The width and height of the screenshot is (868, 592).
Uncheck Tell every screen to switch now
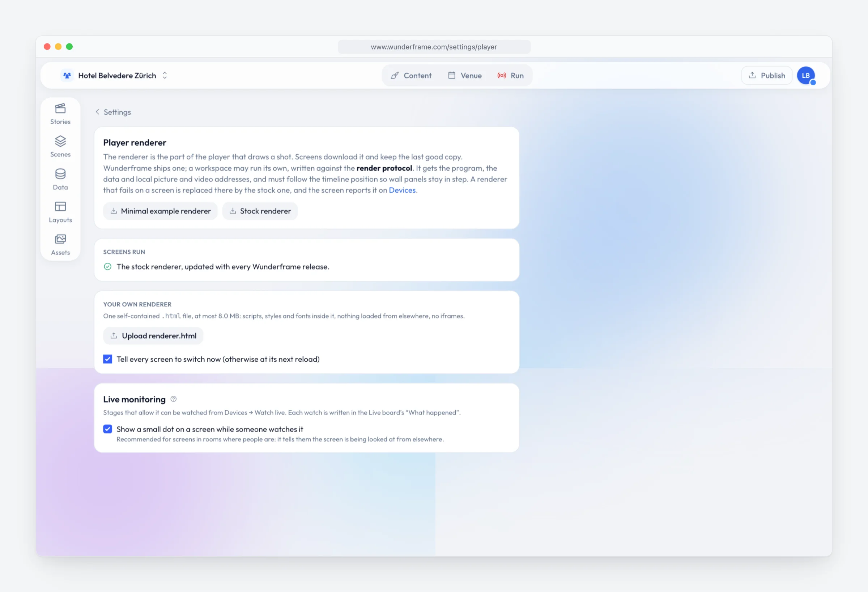(x=107, y=359)
